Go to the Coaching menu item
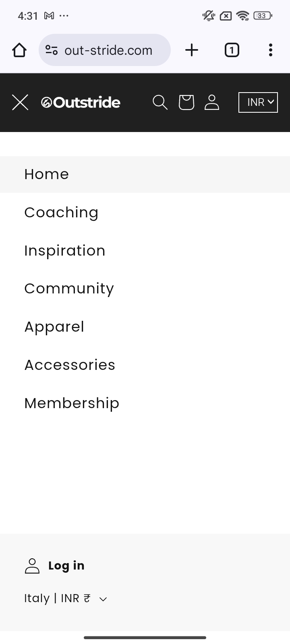290x644 pixels. [61, 213]
